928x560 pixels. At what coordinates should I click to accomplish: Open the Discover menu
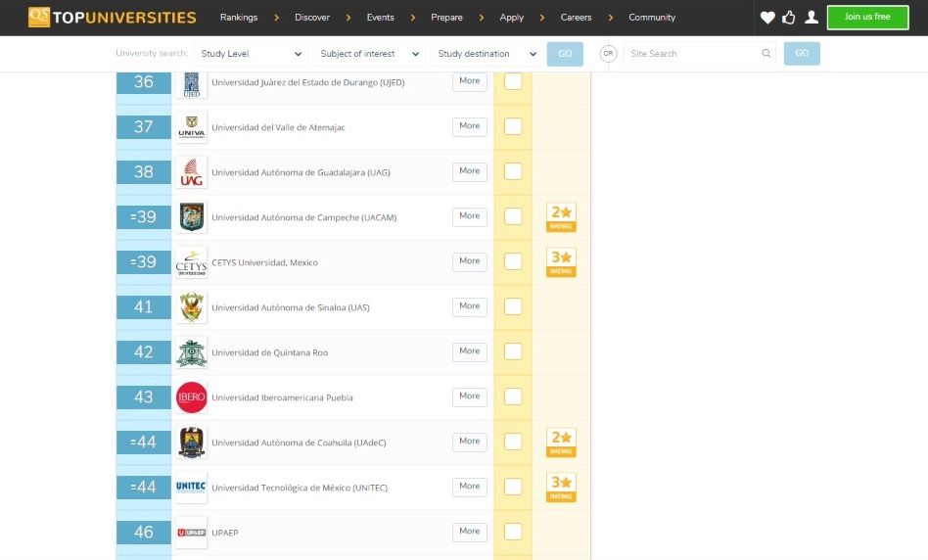[312, 18]
